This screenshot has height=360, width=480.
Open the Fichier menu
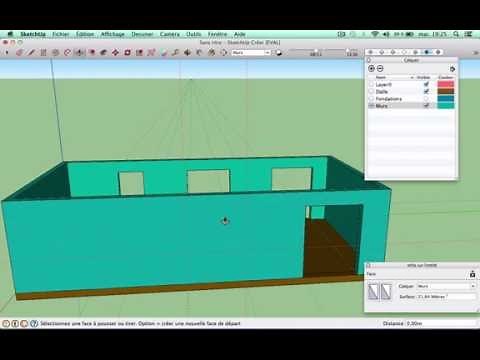61,34
